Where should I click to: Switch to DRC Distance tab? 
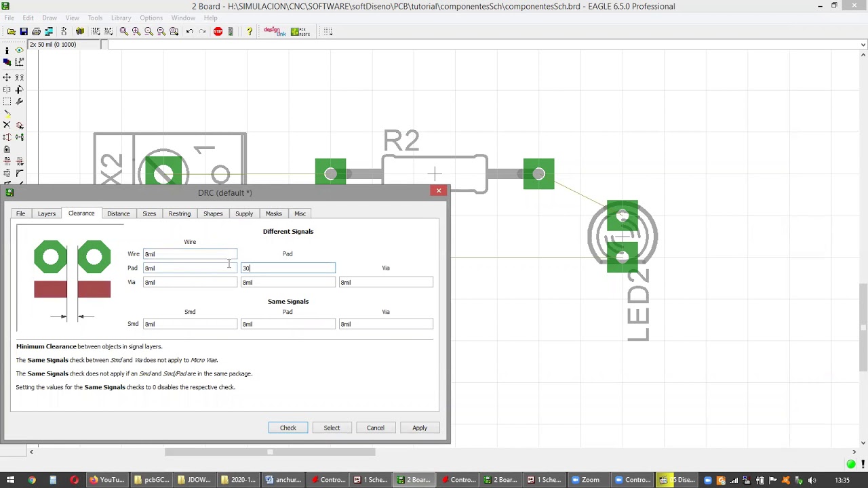click(118, 213)
